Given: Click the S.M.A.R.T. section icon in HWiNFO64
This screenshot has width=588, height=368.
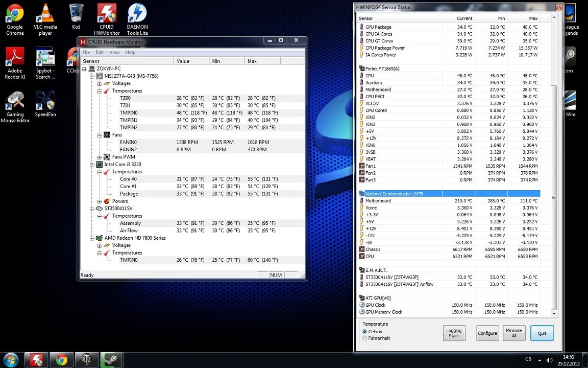Looking at the screenshot, I should (x=361, y=270).
